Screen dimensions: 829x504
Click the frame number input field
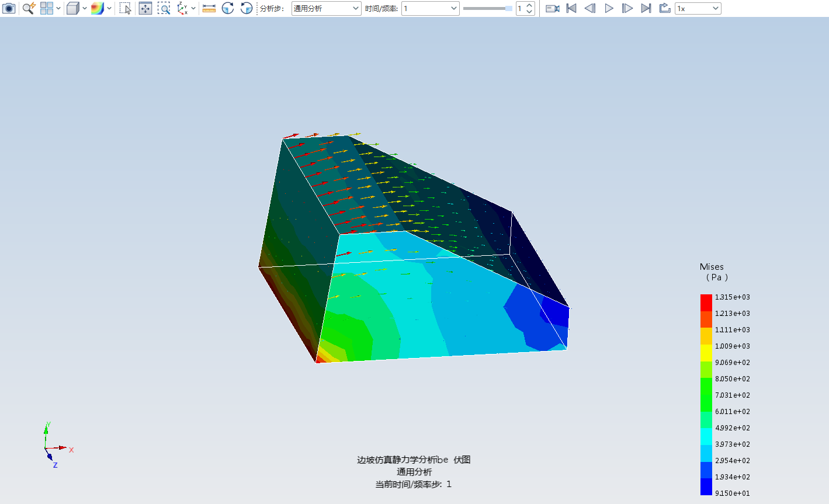(521, 8)
